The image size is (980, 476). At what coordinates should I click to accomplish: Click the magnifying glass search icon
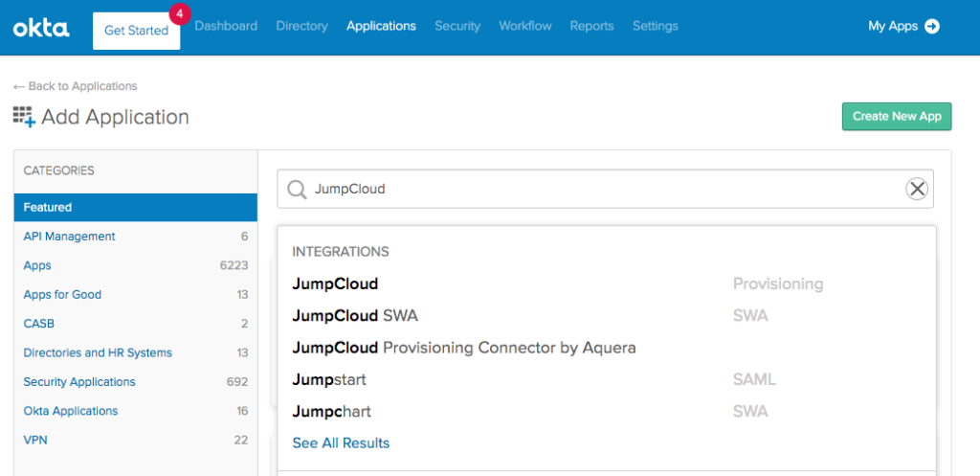coord(297,189)
